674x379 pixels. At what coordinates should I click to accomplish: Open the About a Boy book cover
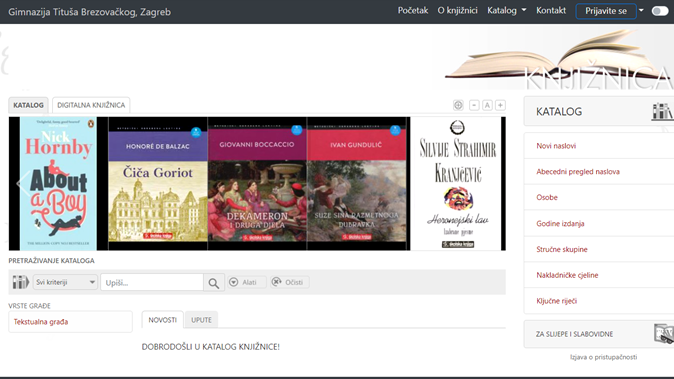[58, 183]
